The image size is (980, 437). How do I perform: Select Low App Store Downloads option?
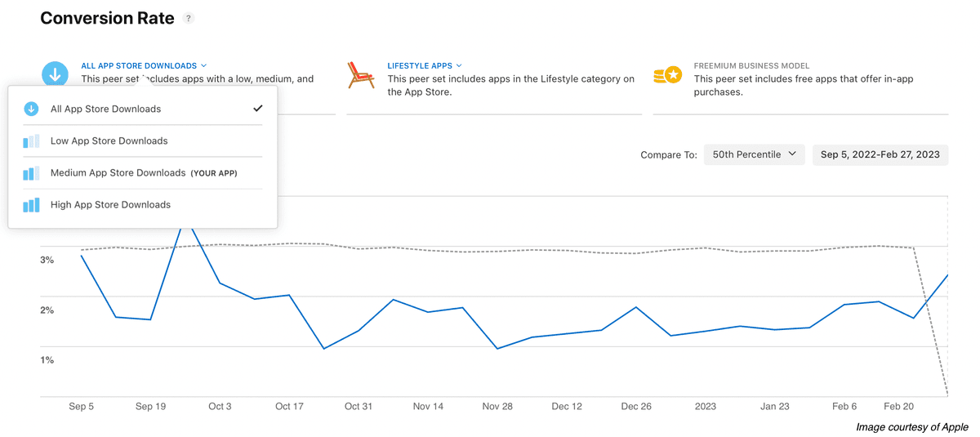coord(143,141)
